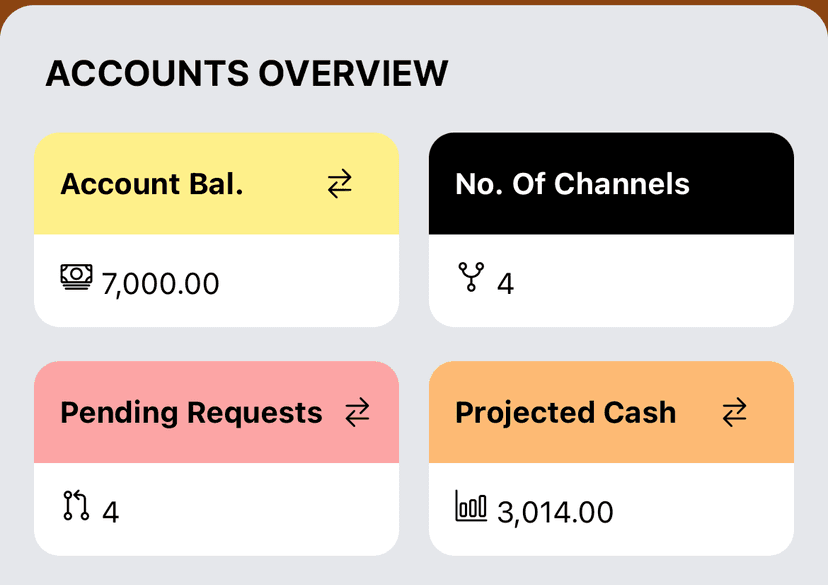
Task: Click the Projected Cash title text
Action: pyautogui.click(x=566, y=412)
